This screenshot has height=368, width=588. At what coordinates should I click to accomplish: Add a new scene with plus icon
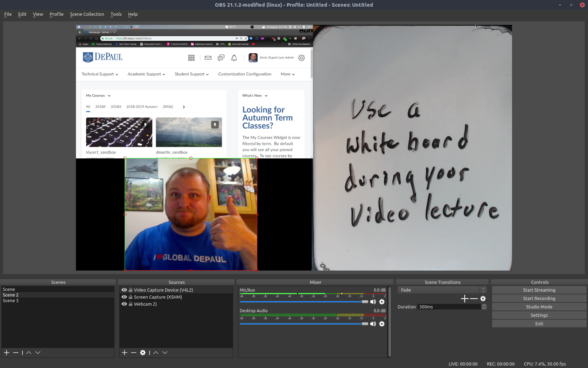click(7, 353)
